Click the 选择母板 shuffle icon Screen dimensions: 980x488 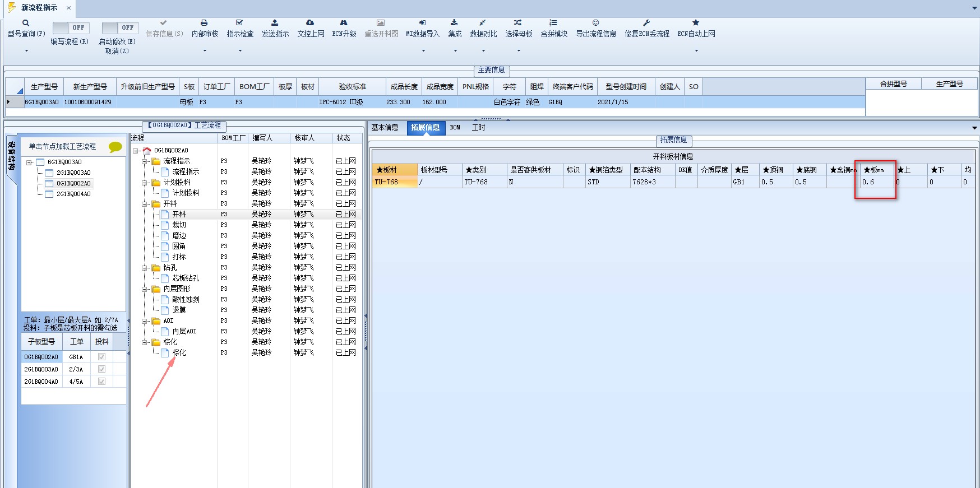coord(518,23)
